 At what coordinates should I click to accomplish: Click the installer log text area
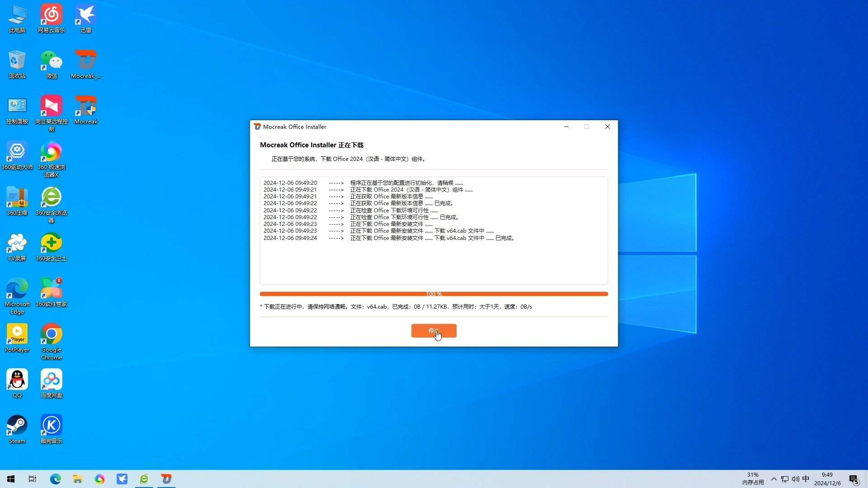coord(434,231)
